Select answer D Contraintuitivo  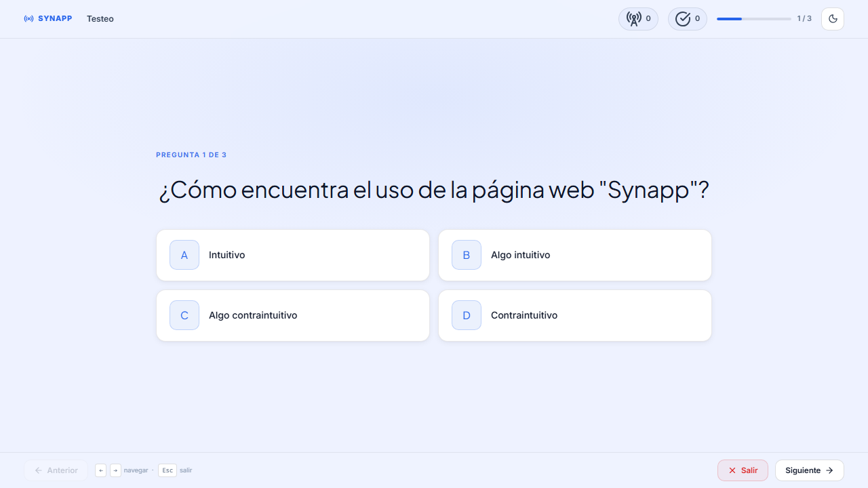[x=575, y=315]
